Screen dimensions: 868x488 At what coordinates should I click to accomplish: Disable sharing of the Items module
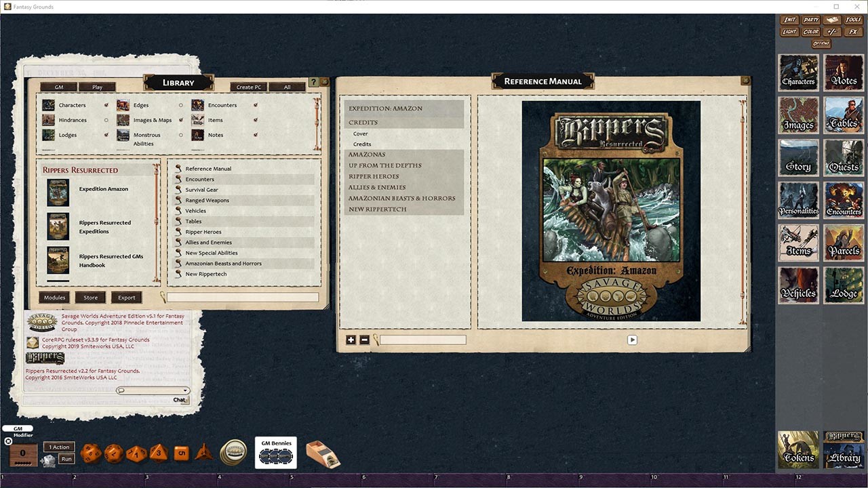(x=255, y=120)
